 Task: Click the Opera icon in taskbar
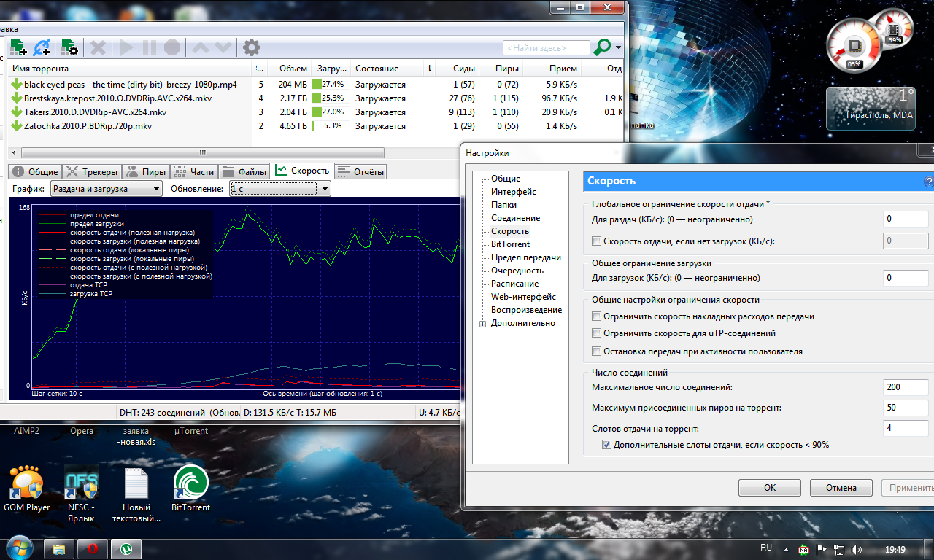(93, 548)
